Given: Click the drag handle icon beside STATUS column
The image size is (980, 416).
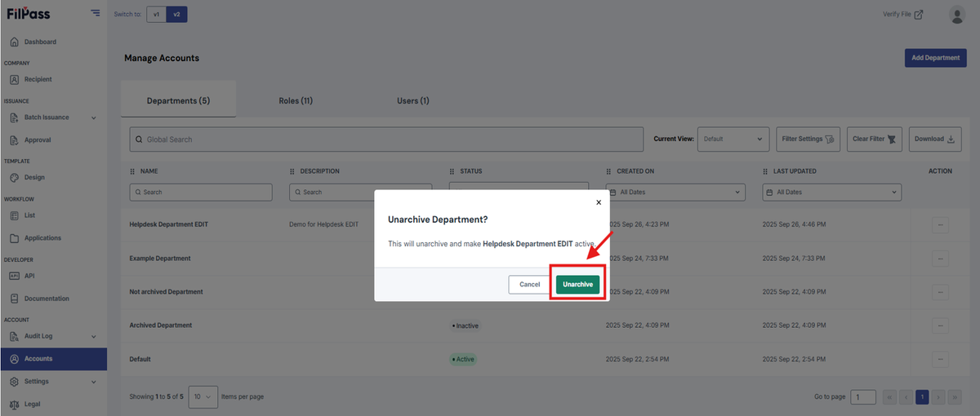Looking at the screenshot, I should [x=452, y=171].
